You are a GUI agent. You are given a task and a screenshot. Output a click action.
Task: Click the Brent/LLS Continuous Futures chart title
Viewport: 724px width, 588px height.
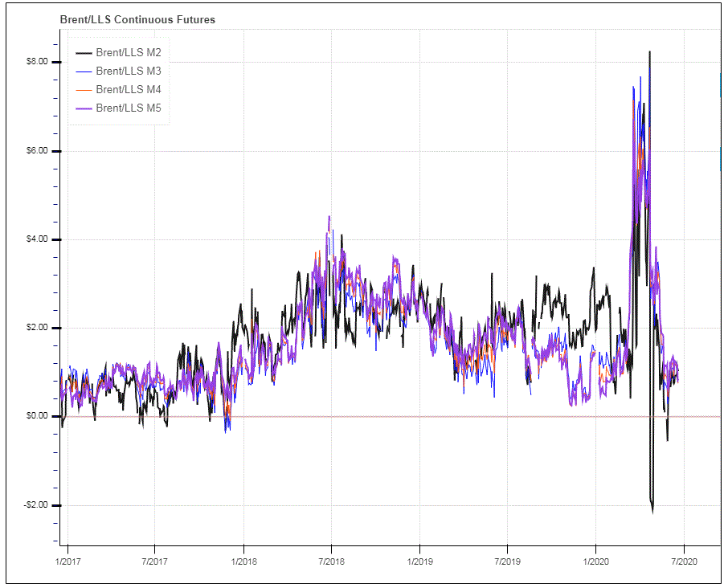click(x=137, y=20)
